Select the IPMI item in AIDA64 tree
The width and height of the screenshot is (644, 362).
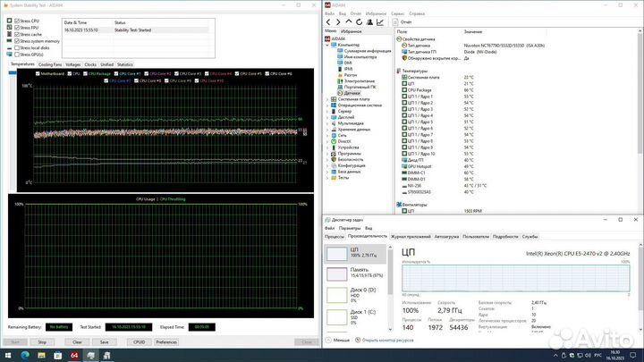(345, 69)
